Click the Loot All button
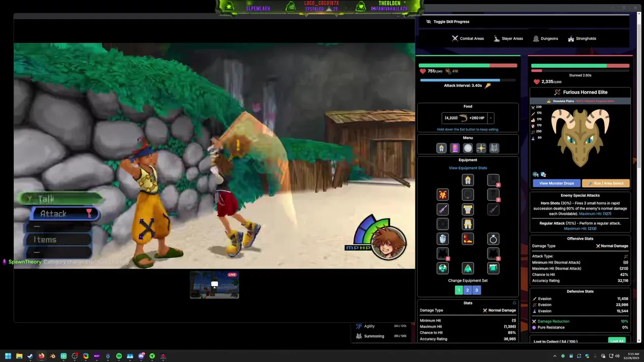 click(617, 341)
